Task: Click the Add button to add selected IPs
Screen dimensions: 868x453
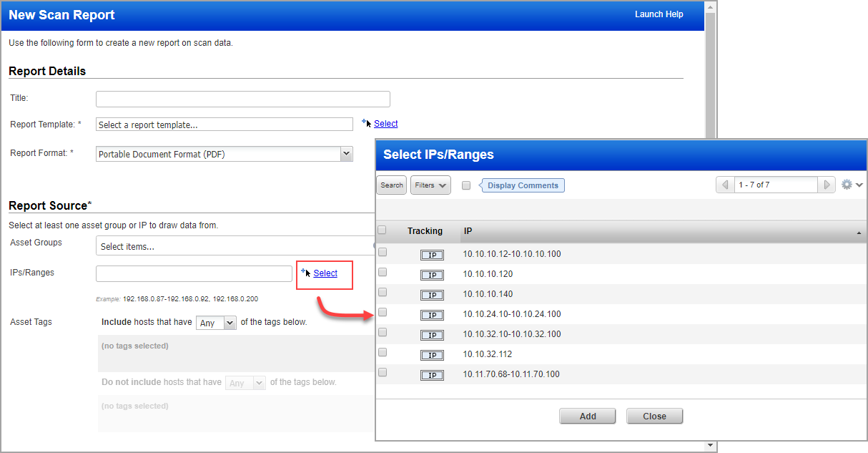Action: point(587,416)
